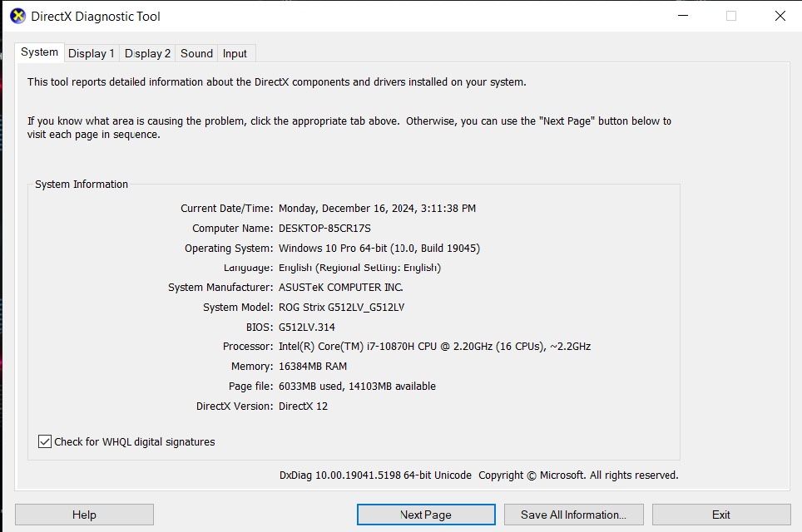
Task: Click the 'System Model:' label
Action: tap(238, 308)
